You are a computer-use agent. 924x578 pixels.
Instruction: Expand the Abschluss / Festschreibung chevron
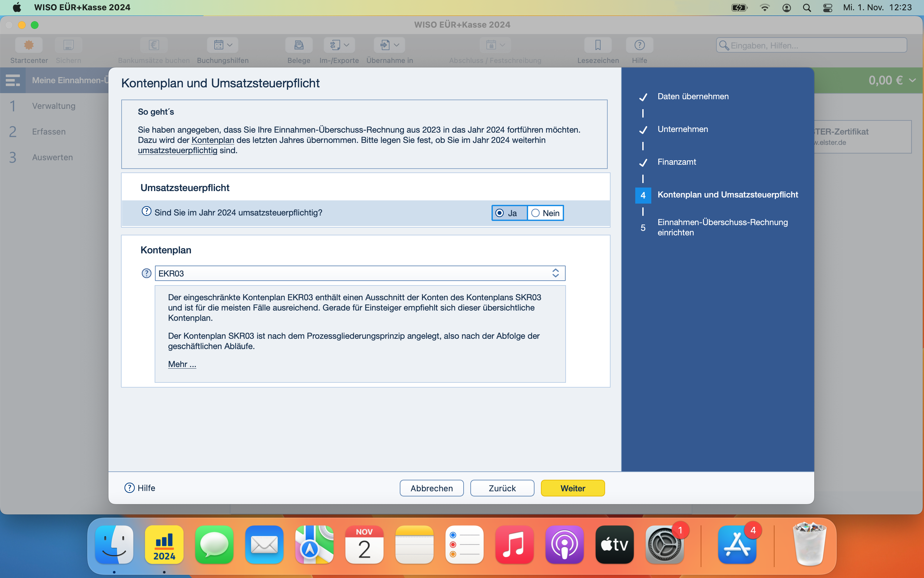pyautogui.click(x=502, y=45)
